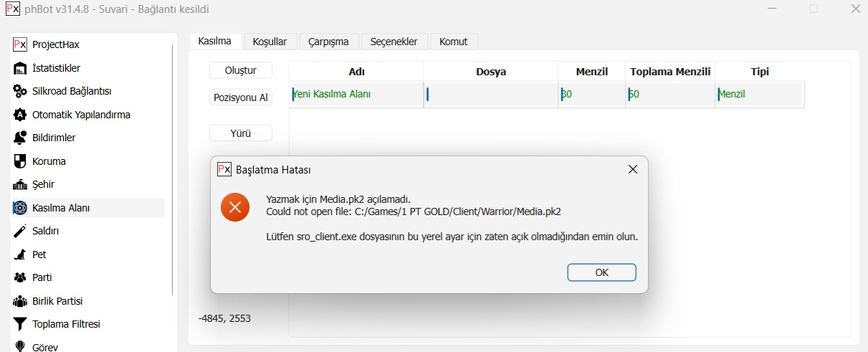This screenshot has height=352, width=868.
Task: Click the Görev sidebar icon
Action: (x=20, y=347)
